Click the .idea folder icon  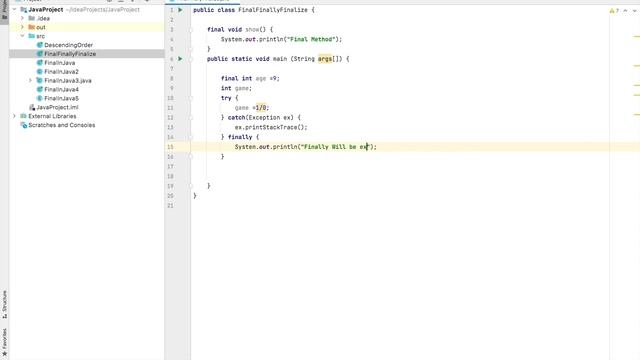pyautogui.click(x=31, y=18)
